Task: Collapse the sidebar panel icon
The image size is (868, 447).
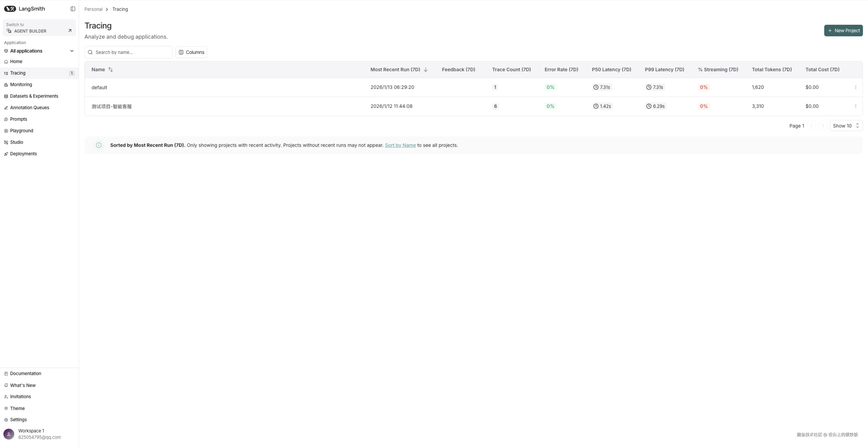Action: click(x=73, y=9)
